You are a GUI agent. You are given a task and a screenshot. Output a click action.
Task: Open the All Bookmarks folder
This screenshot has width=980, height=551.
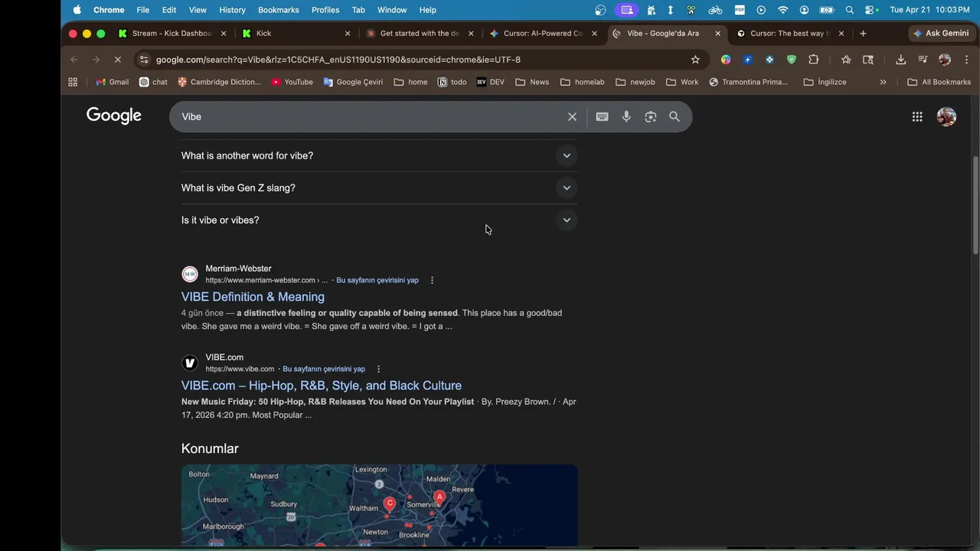939,82
